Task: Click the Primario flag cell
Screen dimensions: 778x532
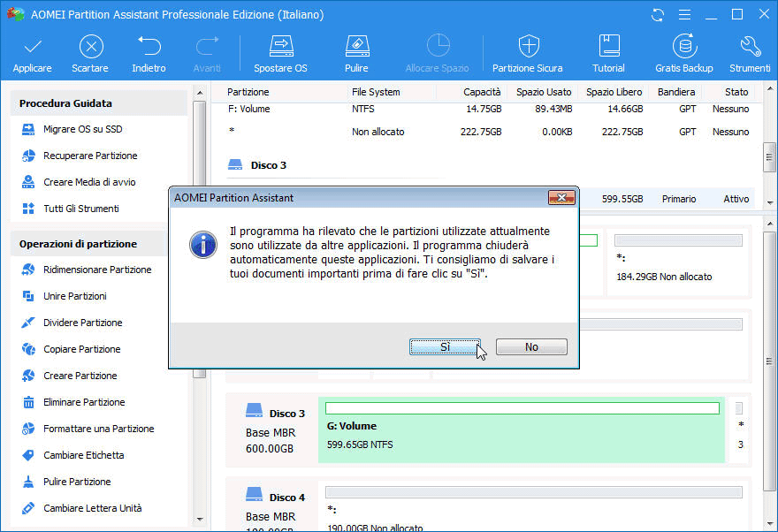Action: point(679,200)
